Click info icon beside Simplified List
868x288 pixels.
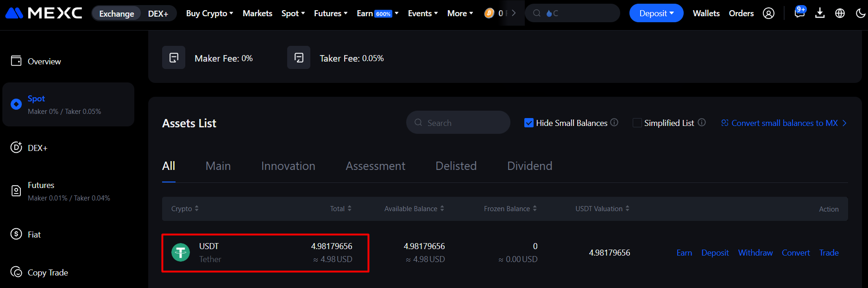point(702,122)
